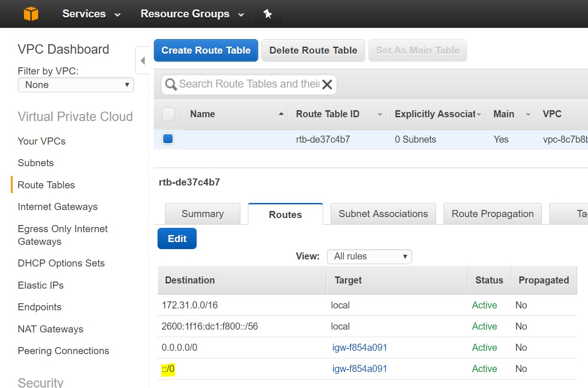The height and width of the screenshot is (388, 588).
Task: Toggle checkbox for rtb-de37c4b7 row
Action: (x=168, y=139)
